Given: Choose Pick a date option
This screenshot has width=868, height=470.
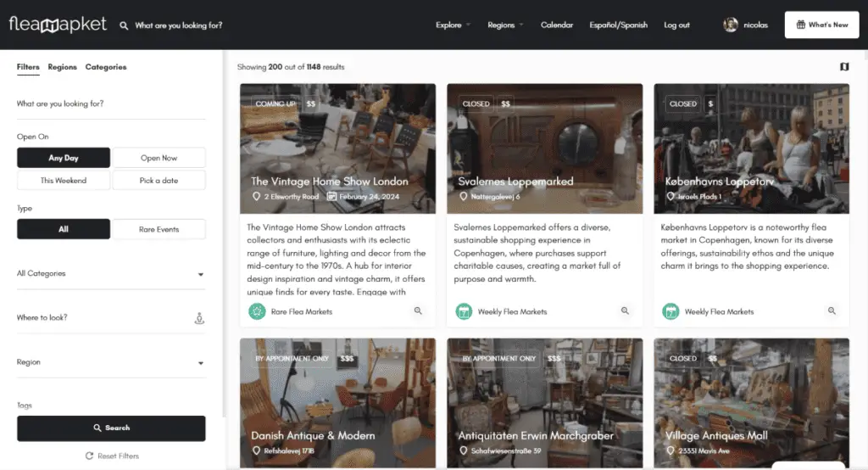Looking at the screenshot, I should click(x=159, y=180).
